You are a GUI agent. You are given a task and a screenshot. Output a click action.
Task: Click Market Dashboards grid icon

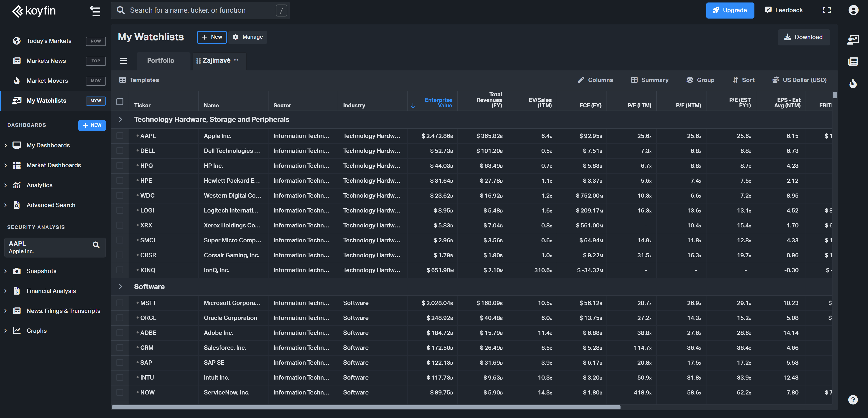coord(17,165)
